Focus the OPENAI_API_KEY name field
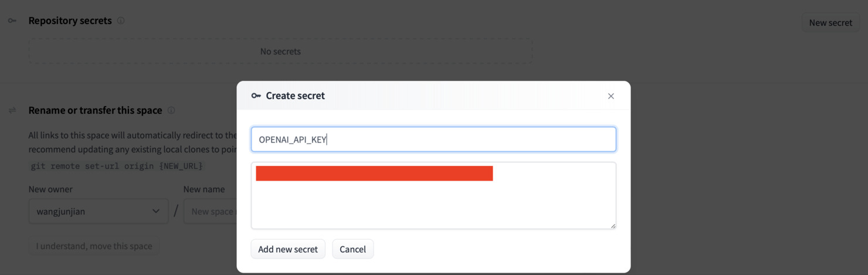The width and height of the screenshot is (868, 275). coord(433,140)
